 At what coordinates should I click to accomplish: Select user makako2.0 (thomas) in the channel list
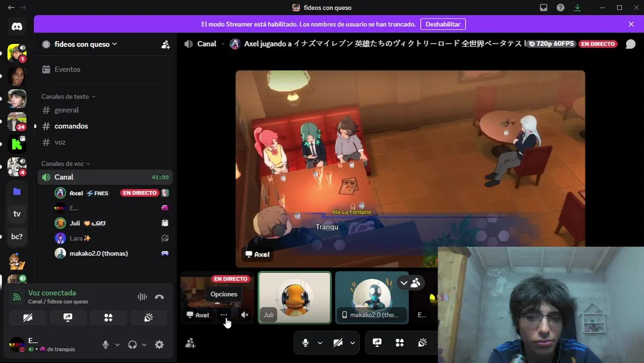point(112,254)
